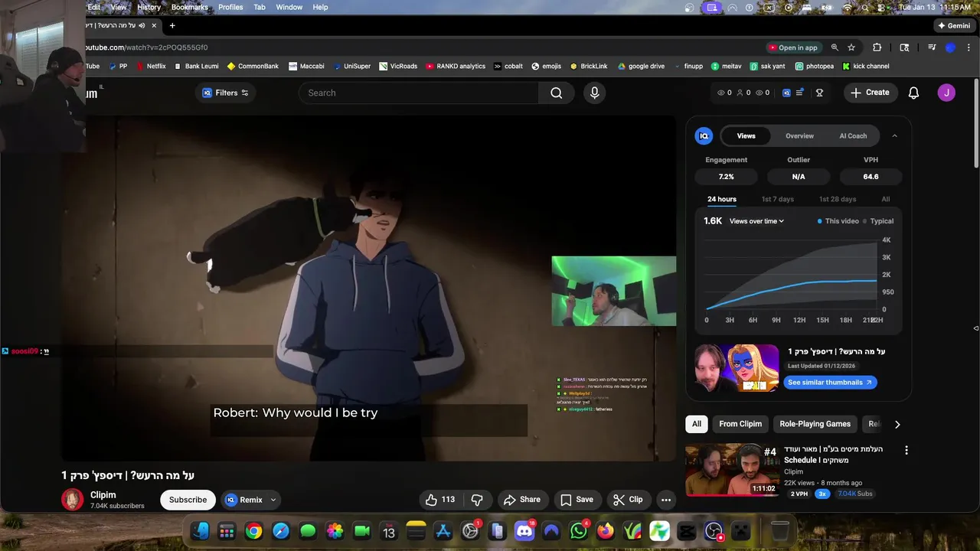The height and width of the screenshot is (551, 980).
Task: Open Discord from the dock
Action: pos(524,531)
